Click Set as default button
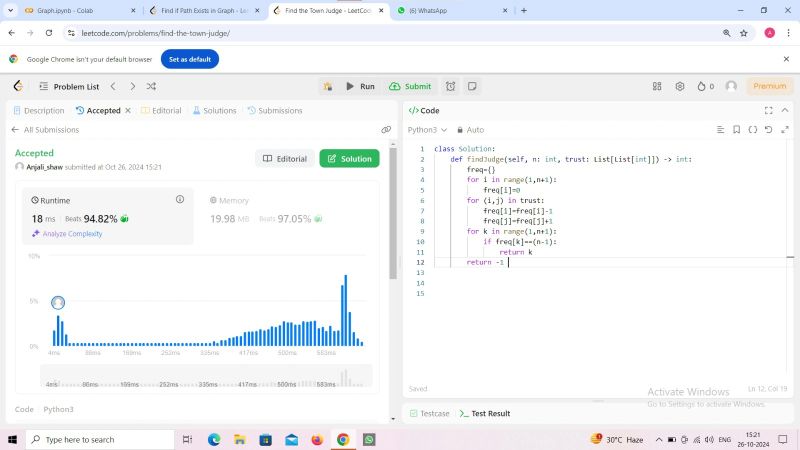Image resolution: width=800 pixels, height=450 pixels. pyautogui.click(x=190, y=59)
